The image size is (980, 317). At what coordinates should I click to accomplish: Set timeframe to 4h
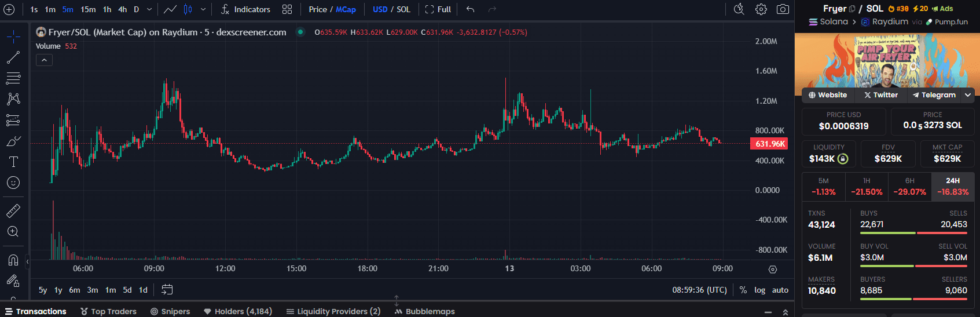coord(122,9)
